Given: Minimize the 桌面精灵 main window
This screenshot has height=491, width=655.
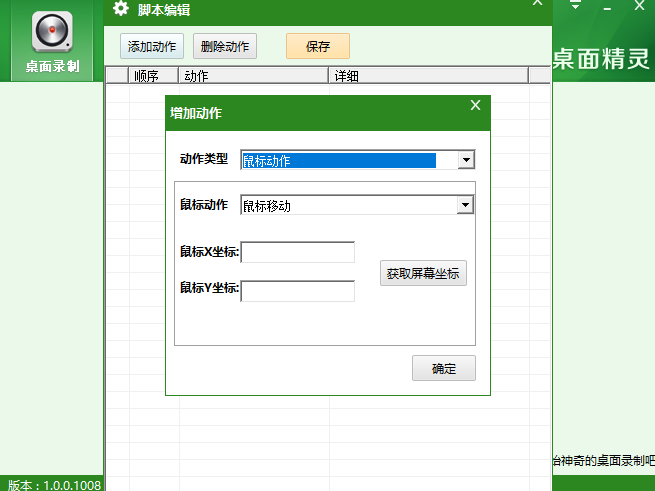Looking at the screenshot, I should click(x=607, y=8).
